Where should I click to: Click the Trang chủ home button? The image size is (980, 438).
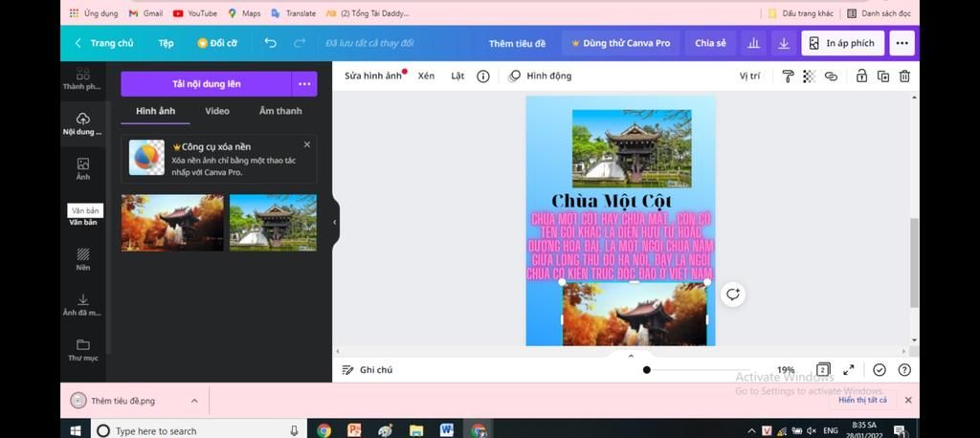click(103, 43)
